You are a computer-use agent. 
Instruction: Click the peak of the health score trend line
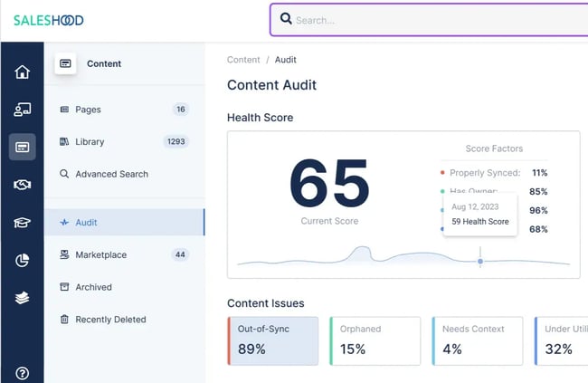pyautogui.click(x=362, y=247)
